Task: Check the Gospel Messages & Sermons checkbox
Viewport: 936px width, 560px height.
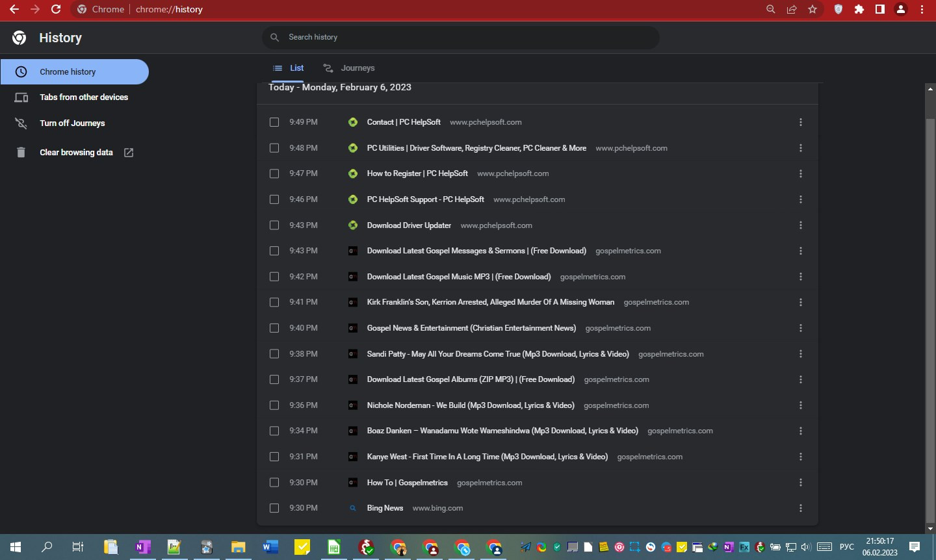Action: (x=274, y=251)
